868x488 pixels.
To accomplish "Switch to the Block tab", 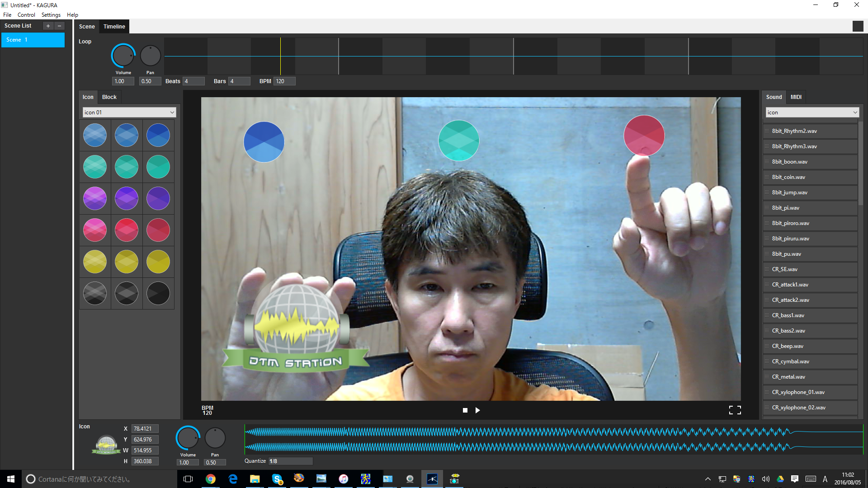I will pos(109,97).
